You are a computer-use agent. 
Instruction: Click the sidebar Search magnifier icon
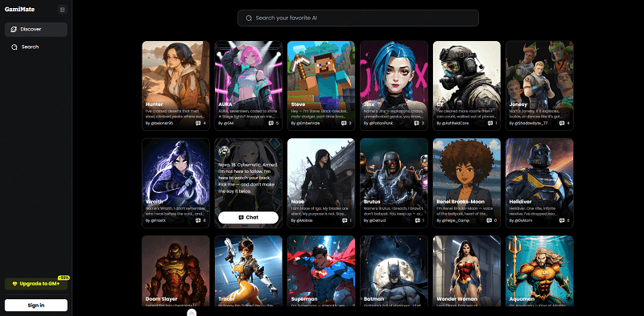coord(14,47)
